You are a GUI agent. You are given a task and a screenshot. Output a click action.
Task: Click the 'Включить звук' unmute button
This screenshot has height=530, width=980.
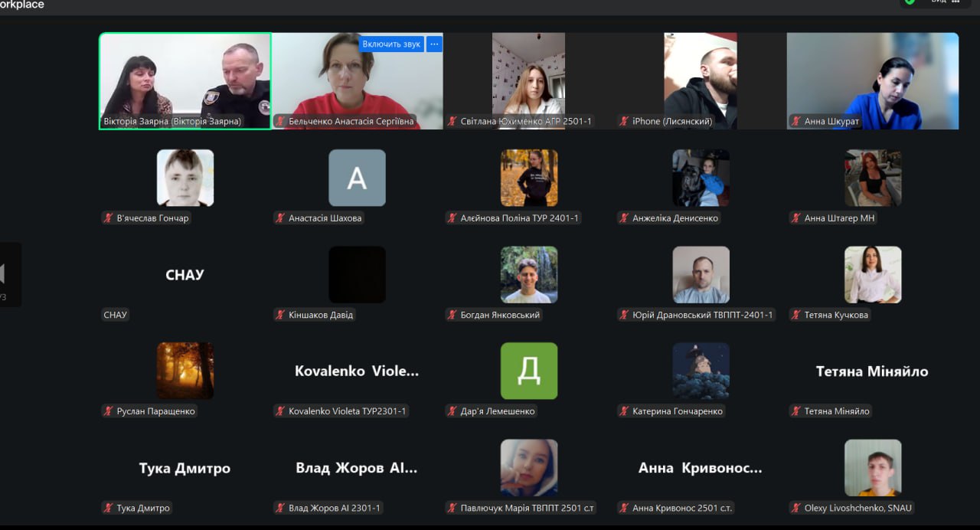point(391,44)
